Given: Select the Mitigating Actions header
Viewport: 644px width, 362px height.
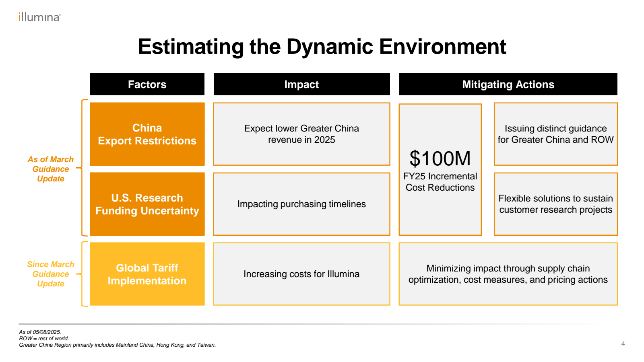Looking at the screenshot, I should [x=508, y=84].
